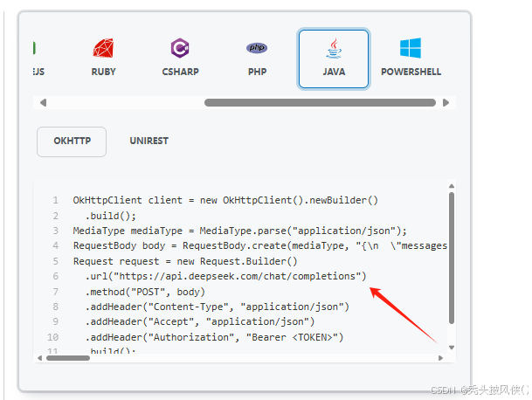Screen dimensions: 532x400
Task: Click the code box horizontal scrollbar thumb
Action: click(x=68, y=358)
